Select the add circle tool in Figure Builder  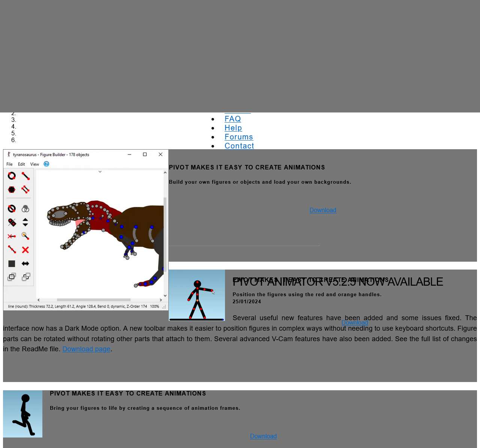[12, 176]
